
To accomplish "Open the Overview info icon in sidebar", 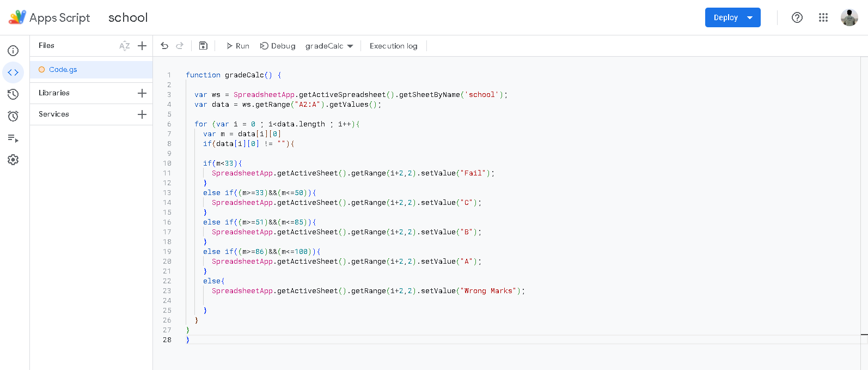I will point(13,51).
